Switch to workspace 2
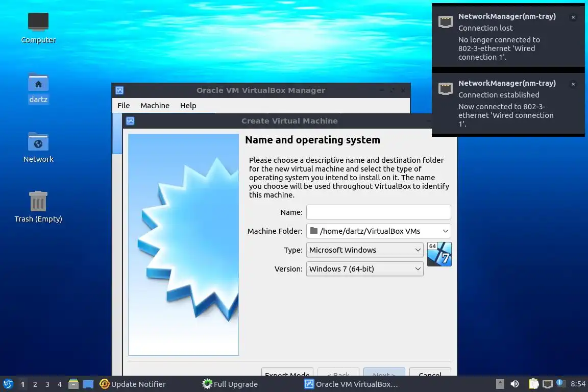Viewport: 588px width, 392px height. pos(35,384)
